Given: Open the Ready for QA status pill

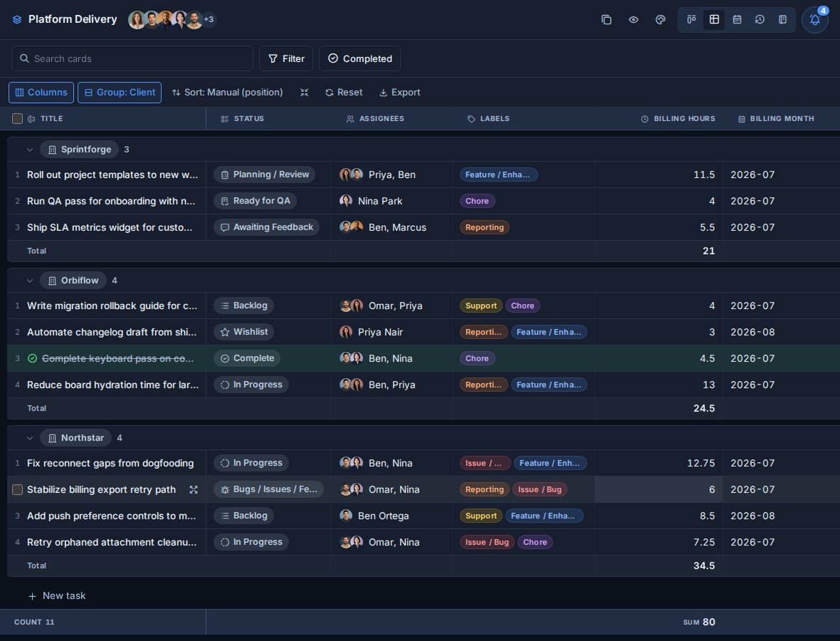Looking at the screenshot, I should tap(255, 201).
